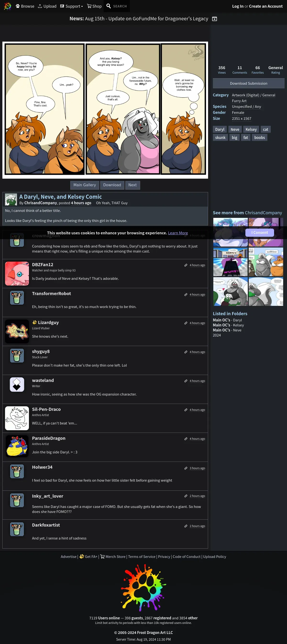
Task: Open DARYL'S storefront thumbnail
Action: [x=230, y=262]
